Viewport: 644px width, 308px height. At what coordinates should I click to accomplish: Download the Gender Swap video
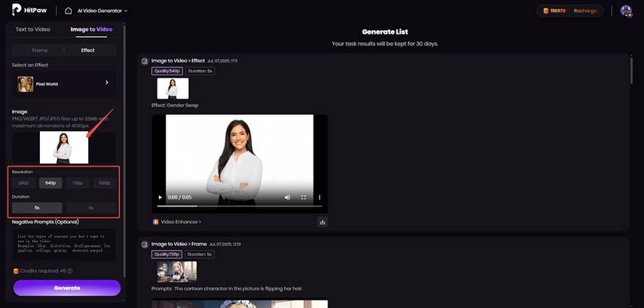point(322,221)
